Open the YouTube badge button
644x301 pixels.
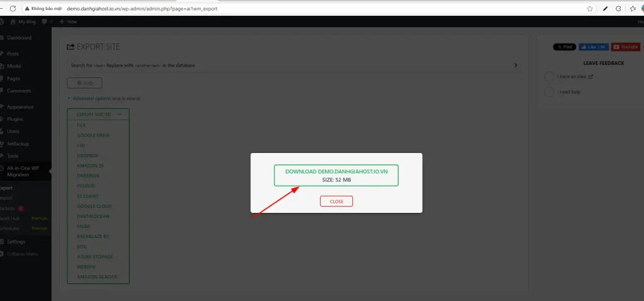coord(626,47)
